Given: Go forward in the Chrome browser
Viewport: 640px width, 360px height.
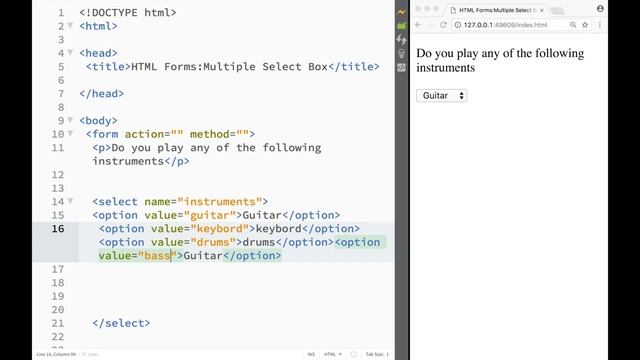Looking at the screenshot, I should (x=431, y=25).
